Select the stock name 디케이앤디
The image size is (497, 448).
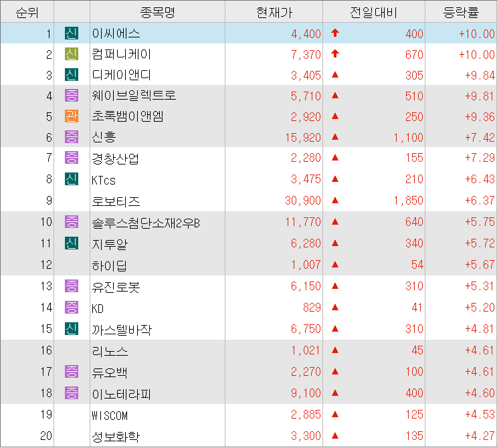[121, 75]
